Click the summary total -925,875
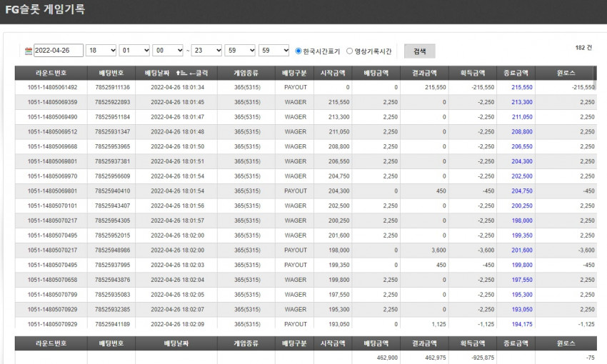The height and width of the screenshot is (364, 607). [x=483, y=358]
